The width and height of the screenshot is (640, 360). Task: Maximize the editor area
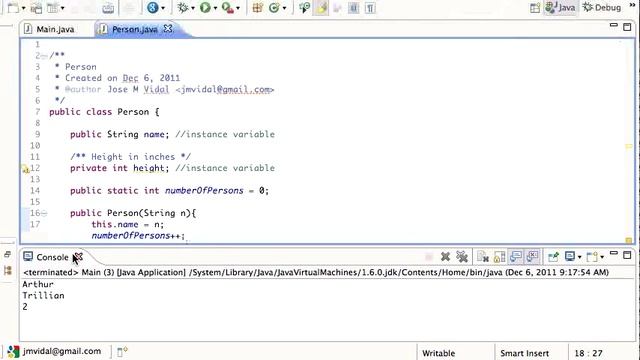click(x=627, y=27)
